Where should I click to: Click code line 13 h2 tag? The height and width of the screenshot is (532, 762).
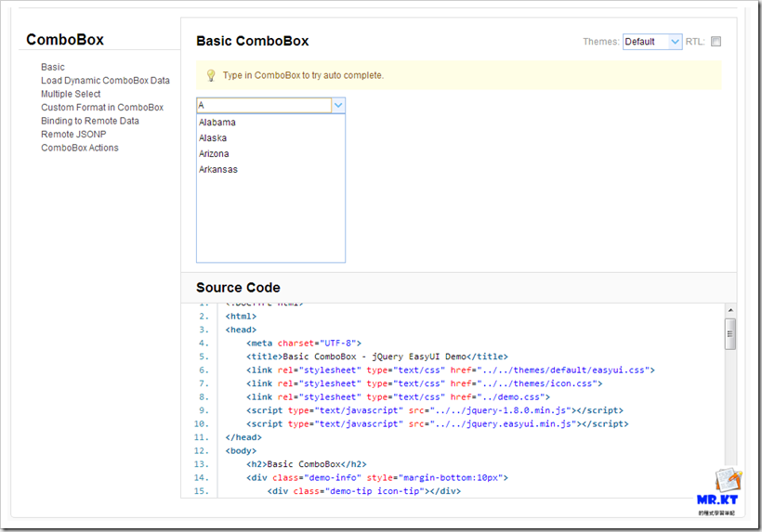(307, 464)
